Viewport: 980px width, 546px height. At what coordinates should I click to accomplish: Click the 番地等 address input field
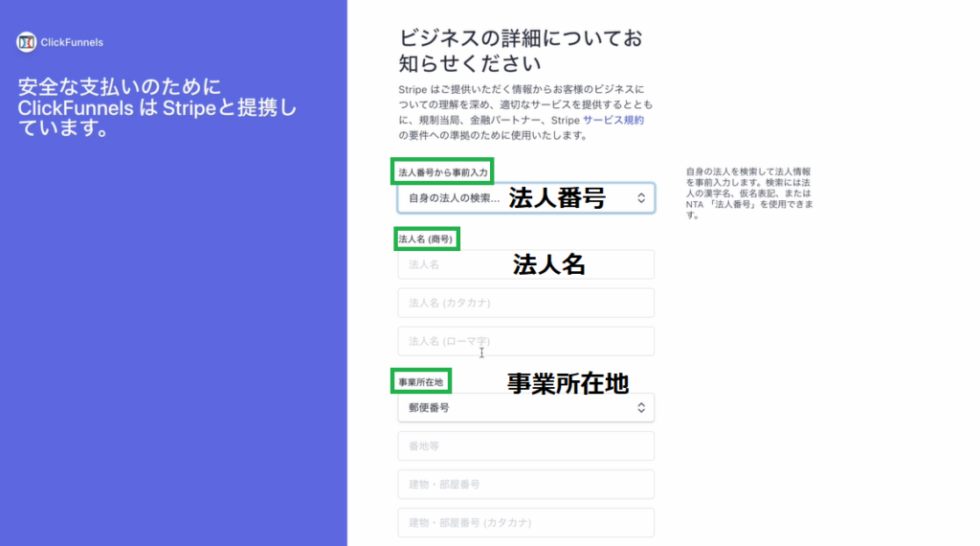click(x=526, y=446)
